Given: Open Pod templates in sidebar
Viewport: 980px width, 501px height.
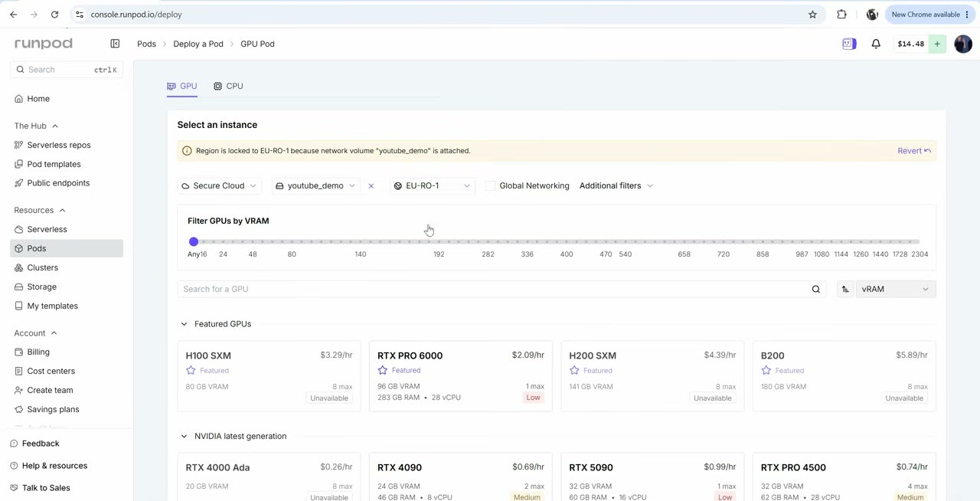Looking at the screenshot, I should 54,164.
